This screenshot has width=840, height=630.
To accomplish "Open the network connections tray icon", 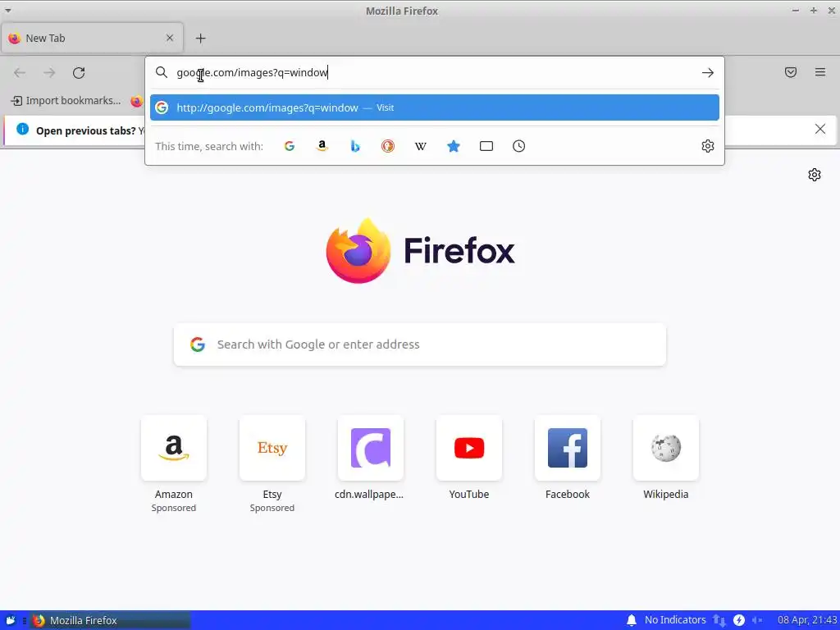I will point(719,620).
